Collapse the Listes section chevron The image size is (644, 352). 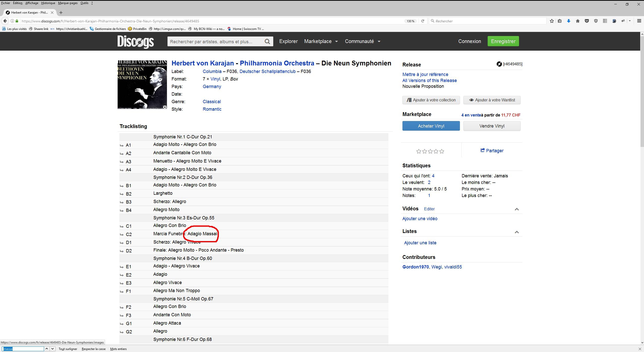(517, 232)
